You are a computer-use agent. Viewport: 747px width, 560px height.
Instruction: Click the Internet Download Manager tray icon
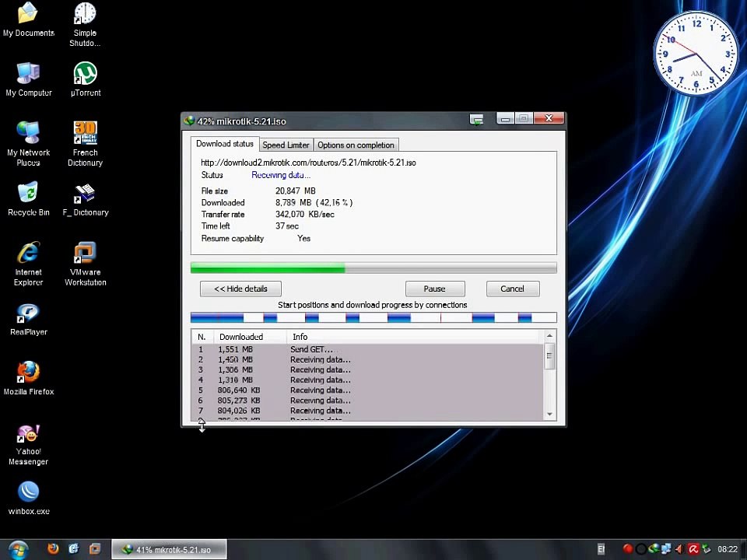click(654, 549)
